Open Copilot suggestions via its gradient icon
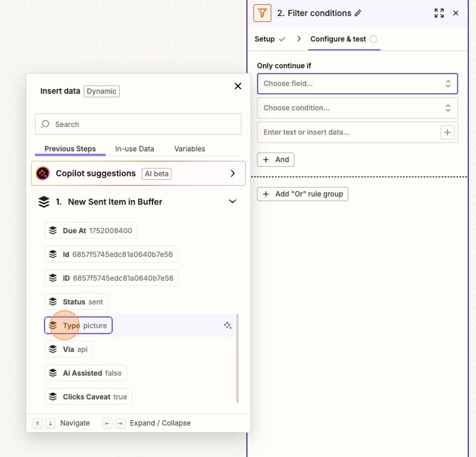This screenshot has width=476, height=457. click(x=42, y=173)
